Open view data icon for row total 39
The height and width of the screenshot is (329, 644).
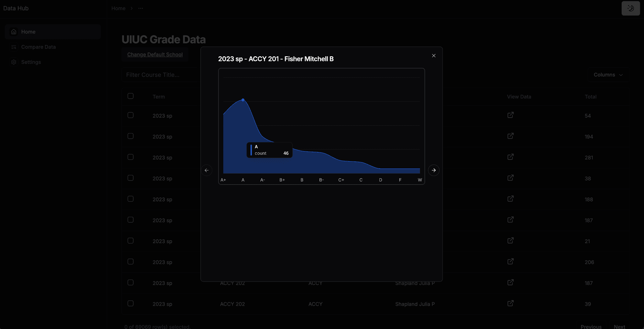coord(511,303)
